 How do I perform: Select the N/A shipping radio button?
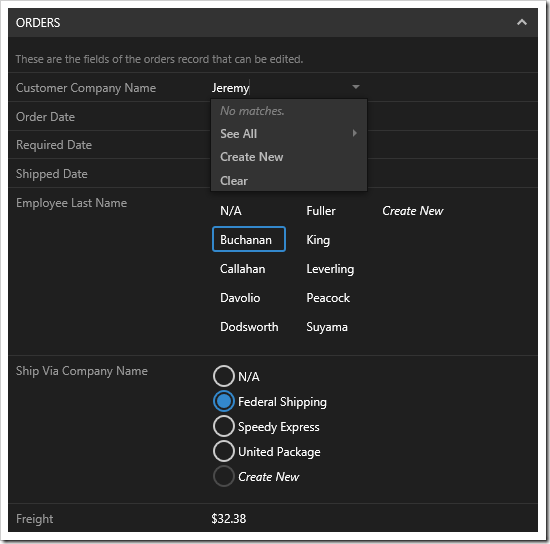[223, 376]
